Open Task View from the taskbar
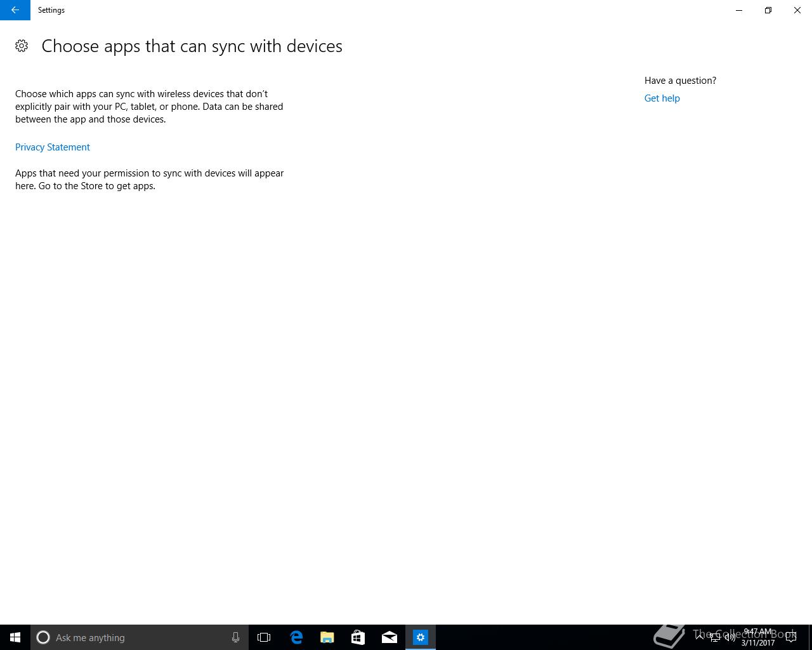 264,637
